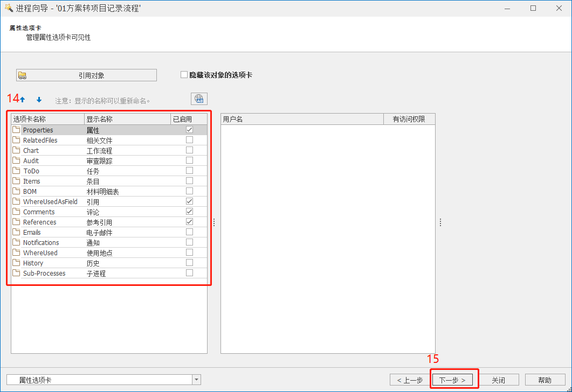The height and width of the screenshot is (392, 572).
Task: Click the wizard icon in title bar
Action: 8,8
